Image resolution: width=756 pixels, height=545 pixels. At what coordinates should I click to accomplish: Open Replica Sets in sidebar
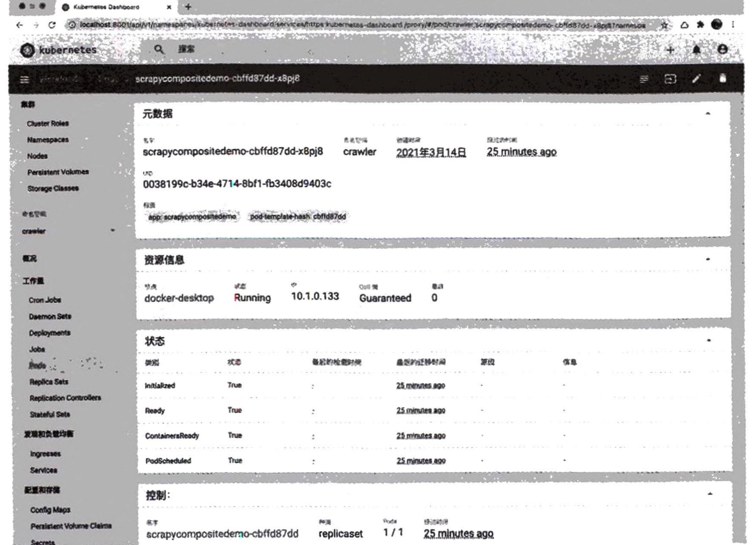49,382
